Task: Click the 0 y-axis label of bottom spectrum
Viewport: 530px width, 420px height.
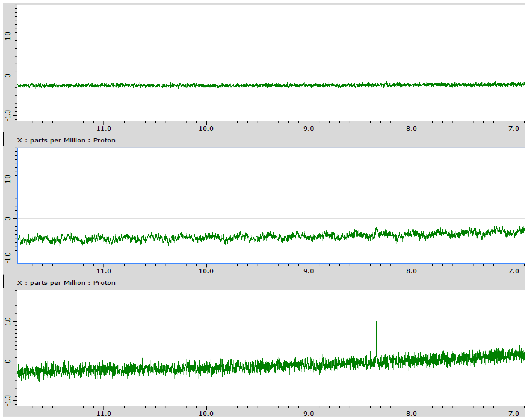Action: click(8, 361)
